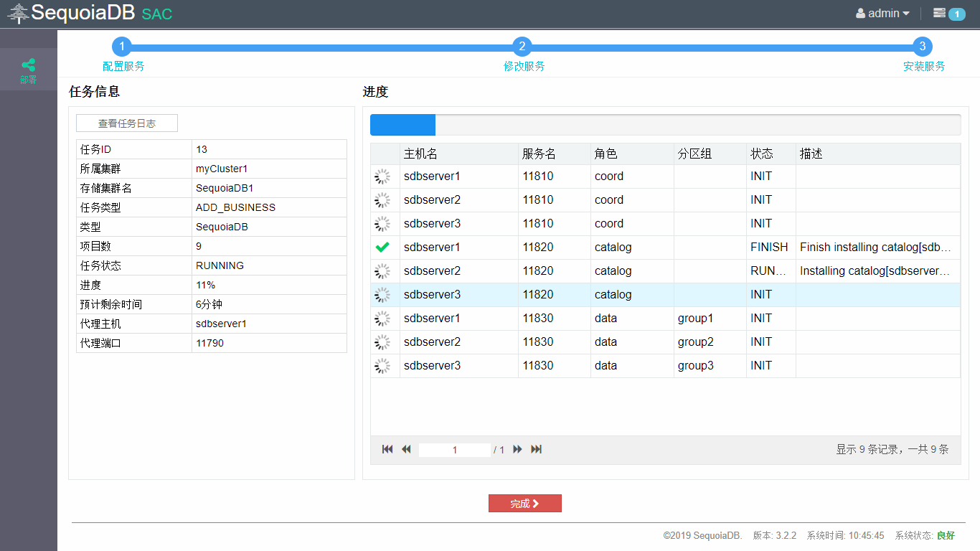Viewport: 980px width, 551px height.
Task: Click the installation progress bar
Action: click(x=665, y=125)
